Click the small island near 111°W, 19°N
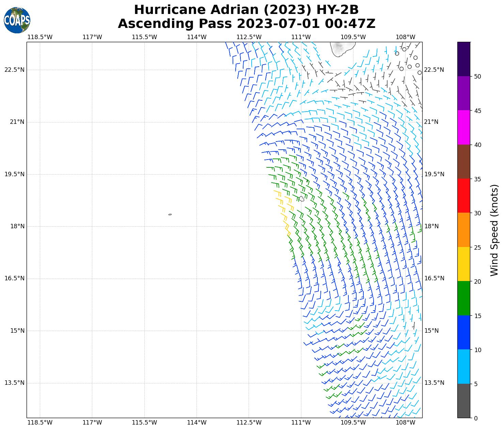This screenshot has width=504, height=430. coord(301,199)
